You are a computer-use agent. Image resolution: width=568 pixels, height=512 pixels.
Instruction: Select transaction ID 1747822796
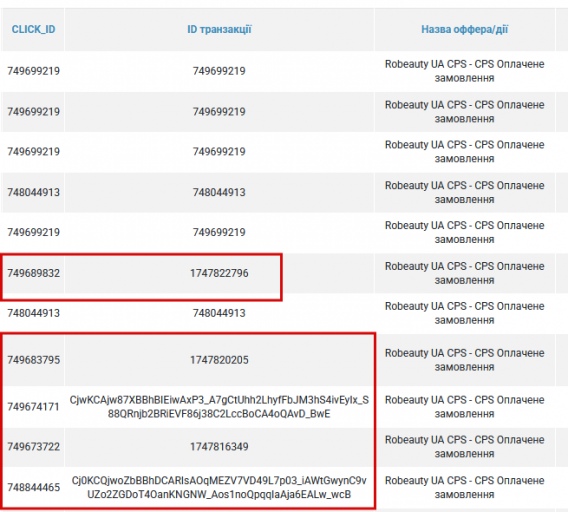point(219,273)
